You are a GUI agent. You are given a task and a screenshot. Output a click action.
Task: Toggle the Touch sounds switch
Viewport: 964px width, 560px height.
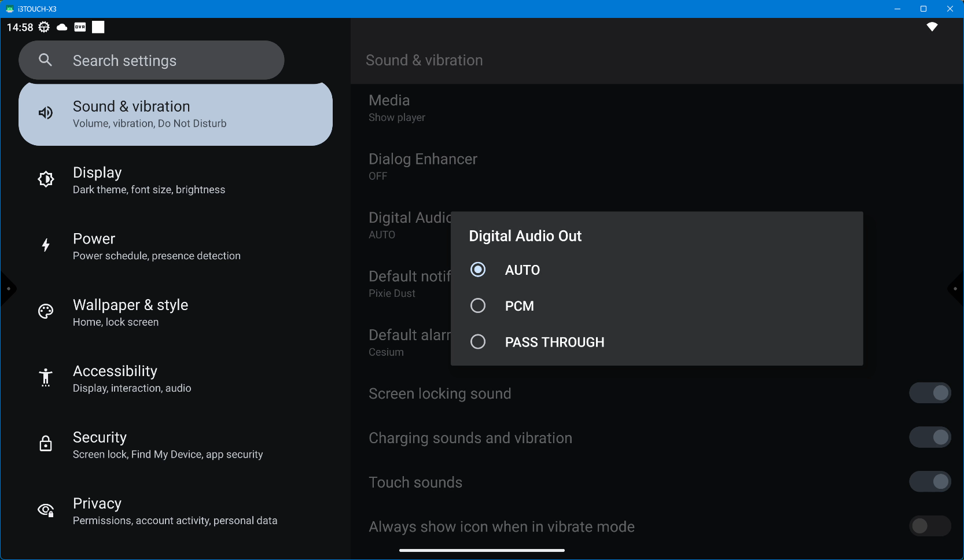tap(929, 482)
